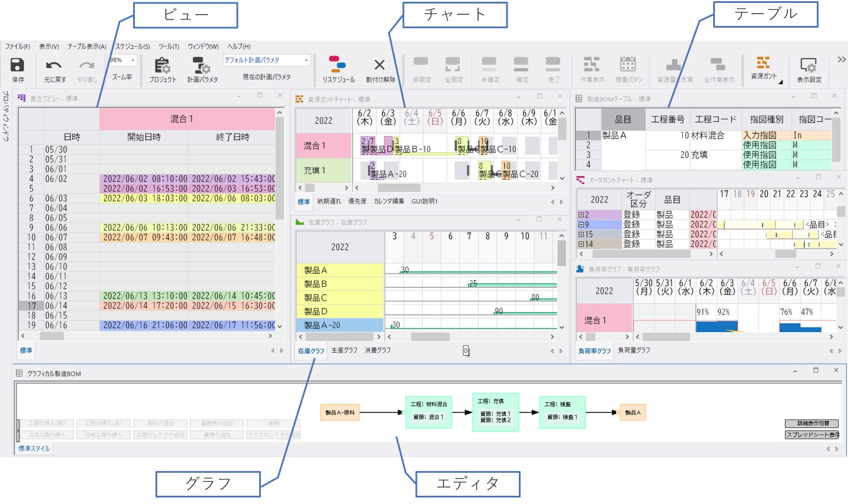Click the 元に戻す undo icon
The width and height of the screenshot is (848, 504).
tap(54, 65)
